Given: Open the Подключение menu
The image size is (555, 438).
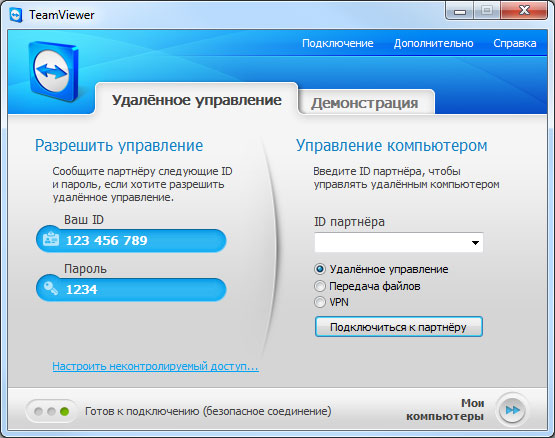Looking at the screenshot, I should tap(338, 43).
